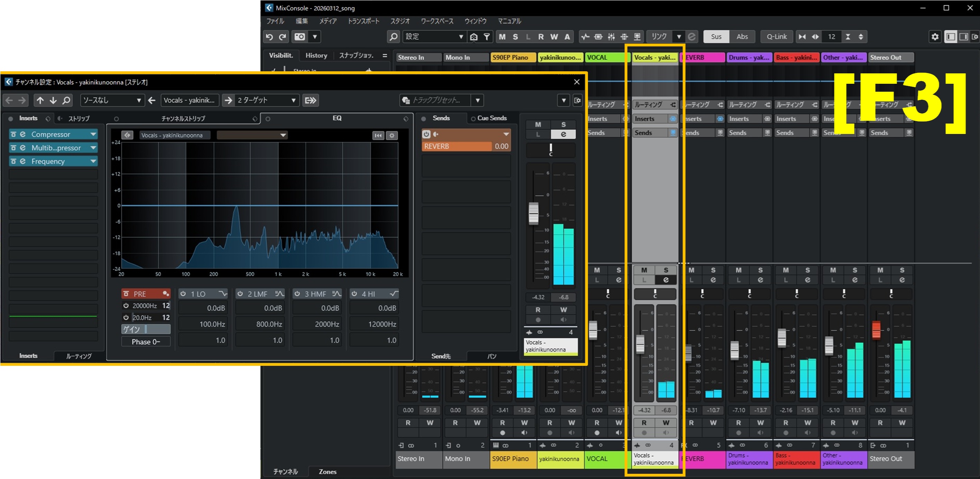Image resolution: width=980 pixels, height=479 pixels.
Task: Click the undo arrow in MixConsole toolbar
Action: 269,37
